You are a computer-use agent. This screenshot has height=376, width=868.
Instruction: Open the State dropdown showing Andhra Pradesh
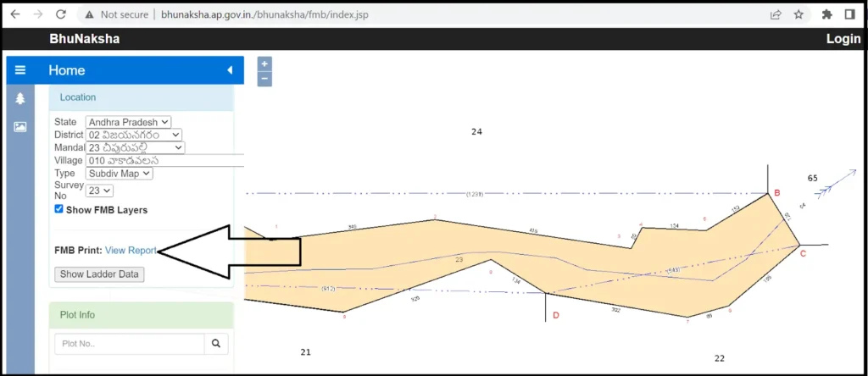pos(129,122)
